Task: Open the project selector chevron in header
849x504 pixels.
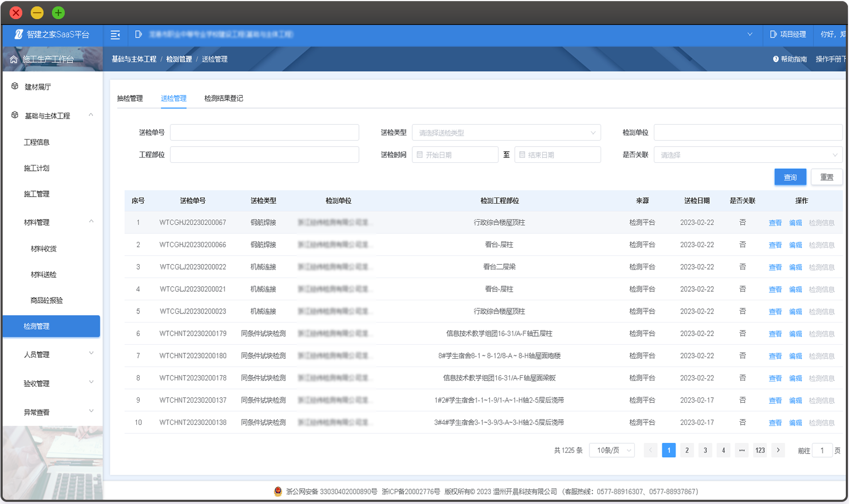Action: point(750,34)
